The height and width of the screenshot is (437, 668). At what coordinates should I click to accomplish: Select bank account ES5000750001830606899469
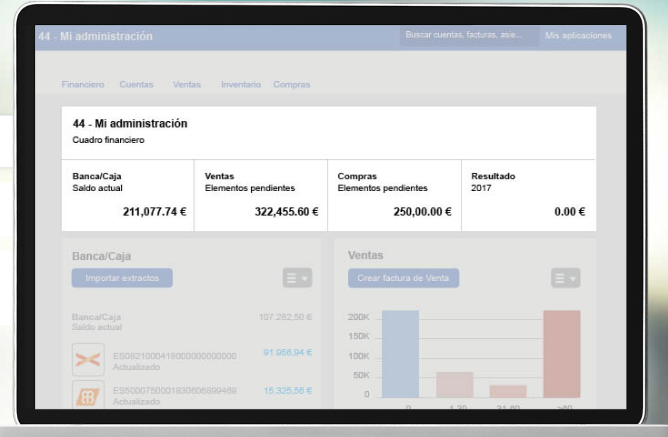[175, 391]
